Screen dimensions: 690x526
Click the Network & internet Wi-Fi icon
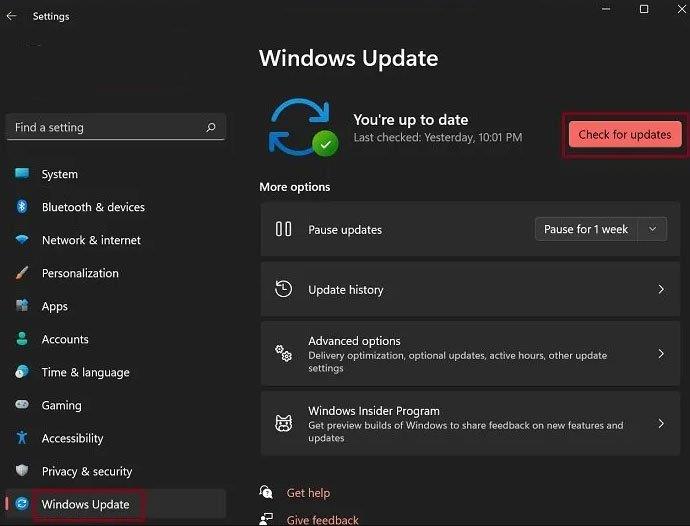[22, 240]
